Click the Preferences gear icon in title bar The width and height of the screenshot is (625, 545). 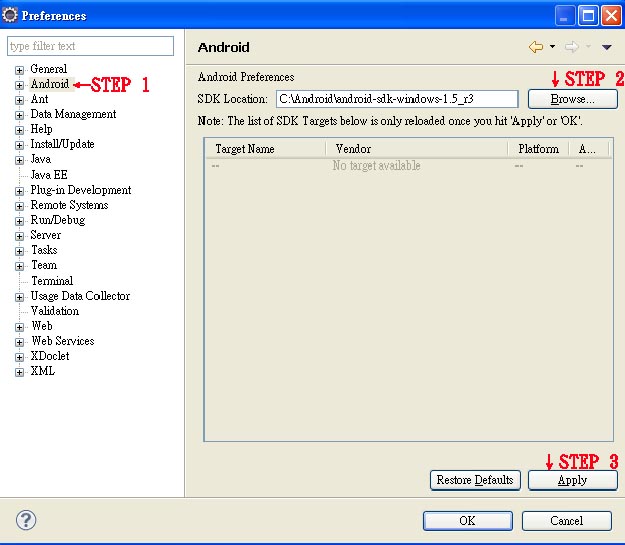tap(10, 15)
